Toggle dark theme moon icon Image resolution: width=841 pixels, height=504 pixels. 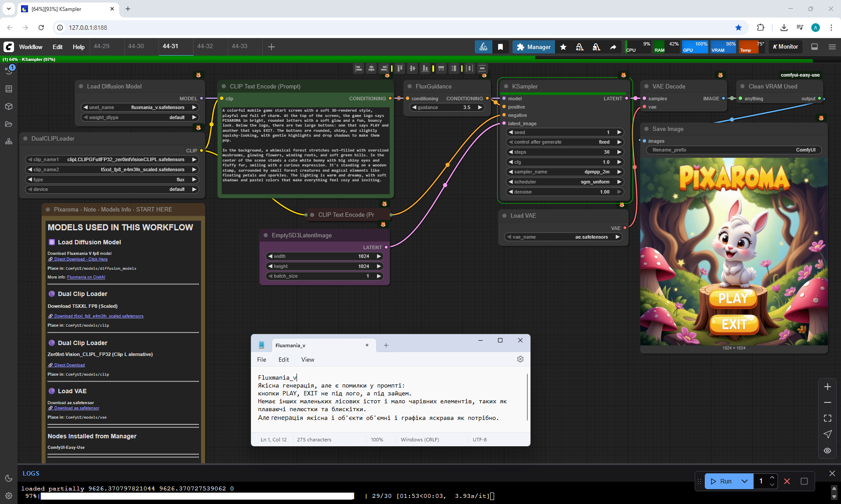[x=9, y=478]
